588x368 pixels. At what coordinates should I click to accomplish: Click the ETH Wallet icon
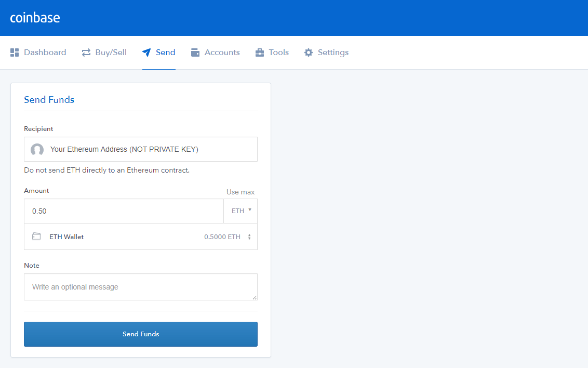point(36,236)
